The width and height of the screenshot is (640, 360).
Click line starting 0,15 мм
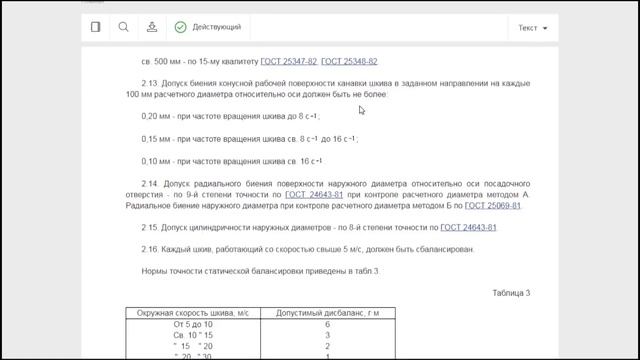click(x=250, y=139)
